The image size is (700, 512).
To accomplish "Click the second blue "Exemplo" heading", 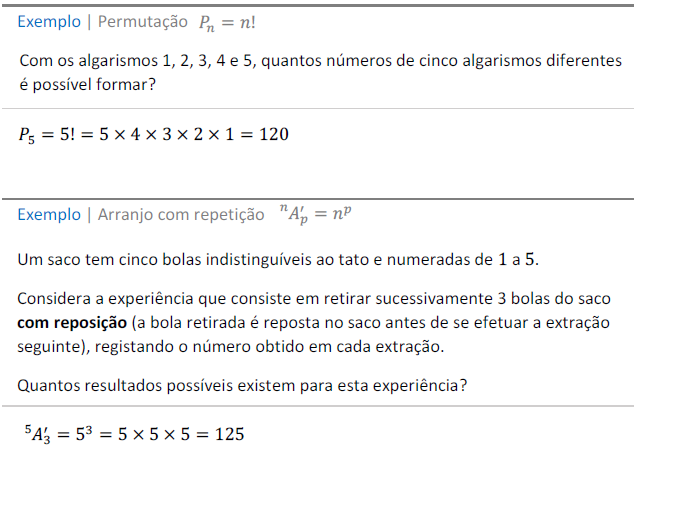I will [49, 214].
